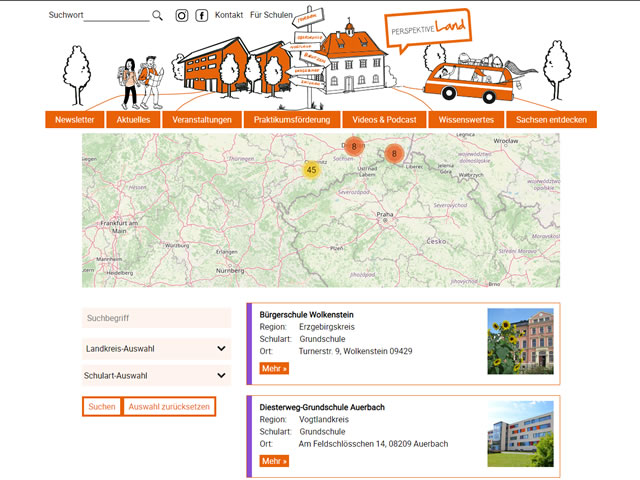Expand the Schulart-Auswahl dropdown
Viewport: 640px width, 480px height.
pos(157,376)
